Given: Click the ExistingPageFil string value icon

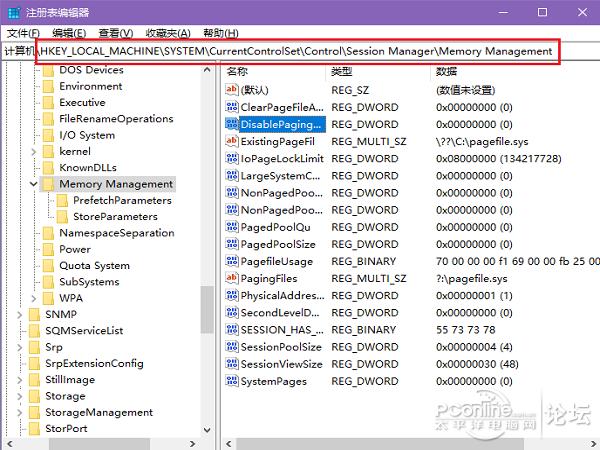Looking at the screenshot, I should pyautogui.click(x=232, y=141).
